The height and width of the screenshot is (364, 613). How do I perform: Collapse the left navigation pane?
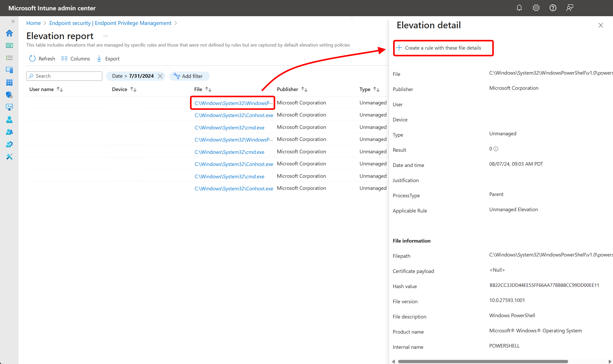tap(13, 21)
